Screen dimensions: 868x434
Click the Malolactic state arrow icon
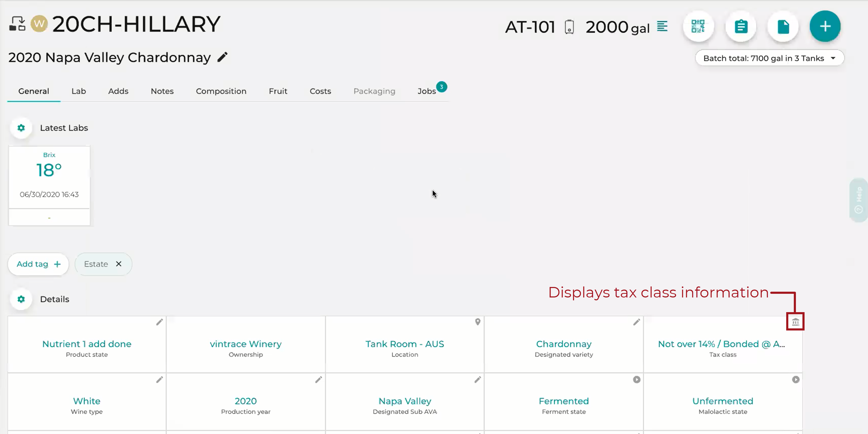click(x=796, y=380)
